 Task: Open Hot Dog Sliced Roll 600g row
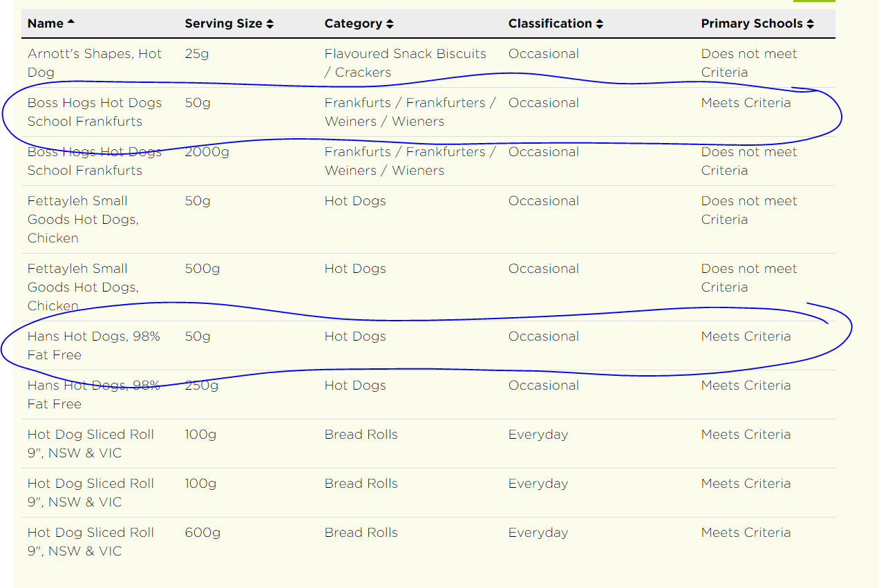tap(428, 542)
